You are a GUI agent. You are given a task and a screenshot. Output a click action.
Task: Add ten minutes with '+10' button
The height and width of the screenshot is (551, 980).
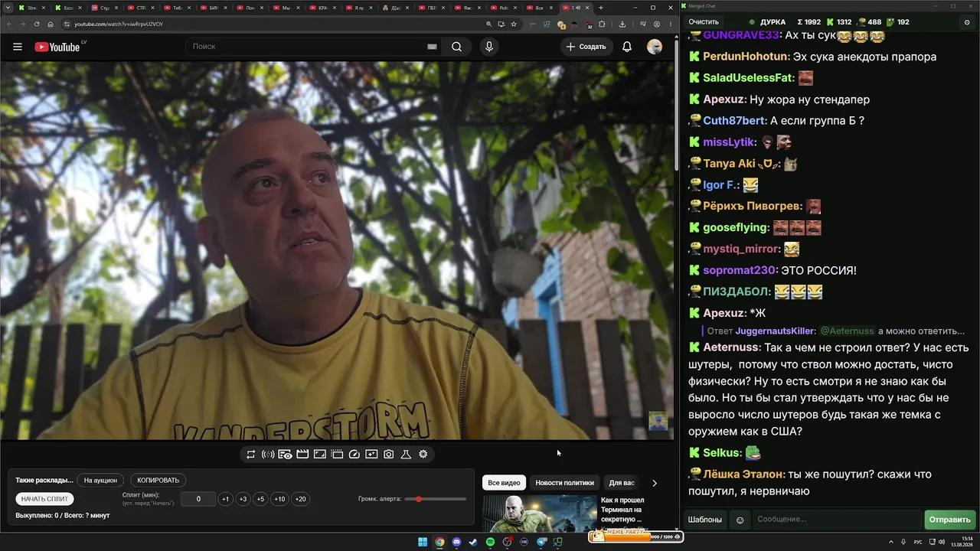point(279,499)
